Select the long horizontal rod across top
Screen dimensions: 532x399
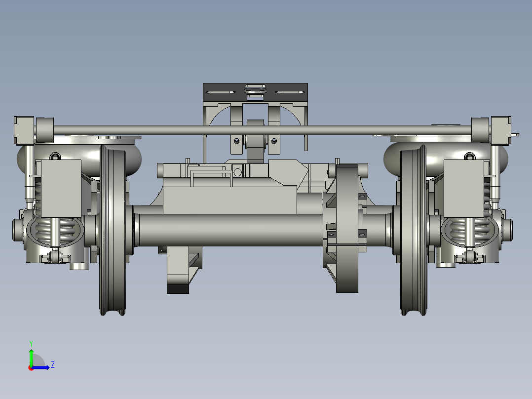(262, 130)
